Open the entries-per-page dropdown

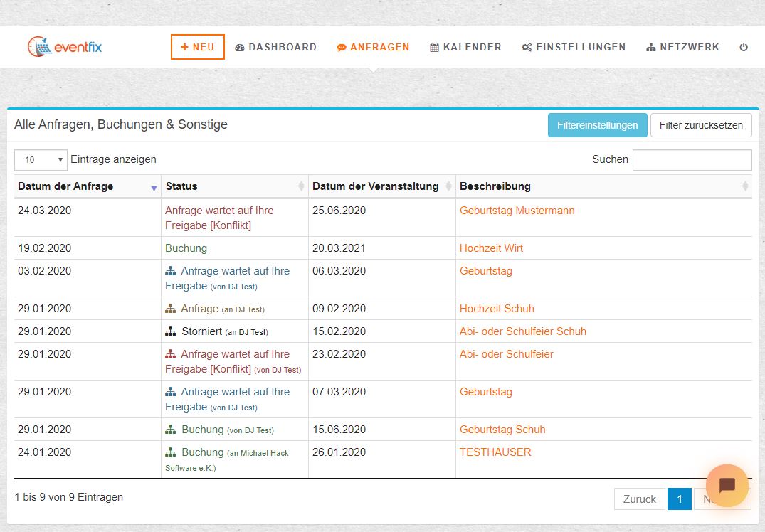[x=41, y=160]
